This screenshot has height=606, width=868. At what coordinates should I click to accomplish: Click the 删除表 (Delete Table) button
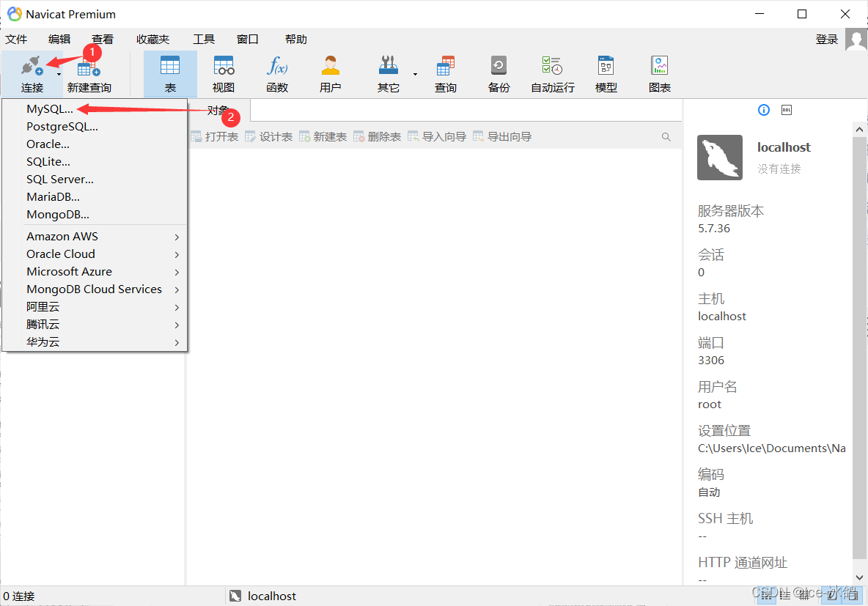377,137
